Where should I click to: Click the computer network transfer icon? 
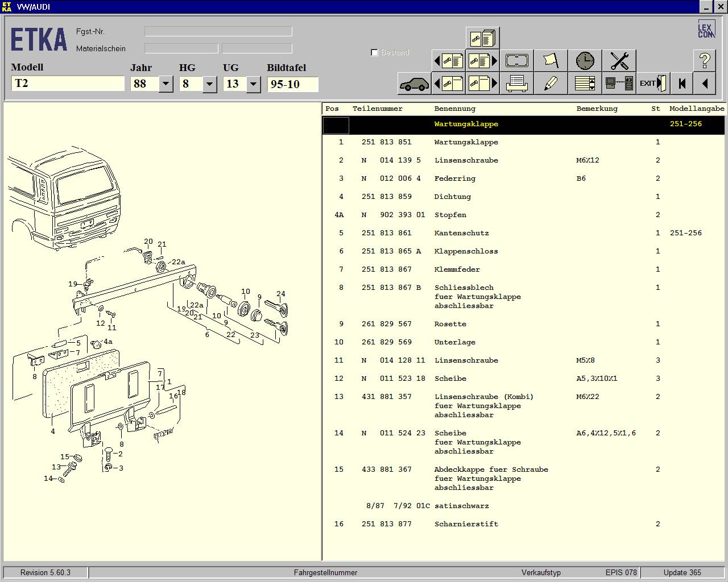click(619, 84)
